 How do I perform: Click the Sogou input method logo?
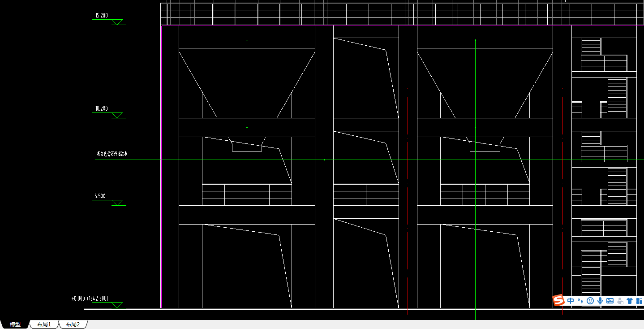[x=558, y=301]
